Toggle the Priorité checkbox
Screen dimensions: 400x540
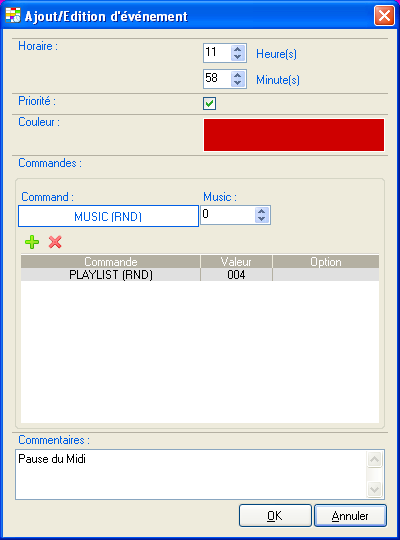[209, 103]
